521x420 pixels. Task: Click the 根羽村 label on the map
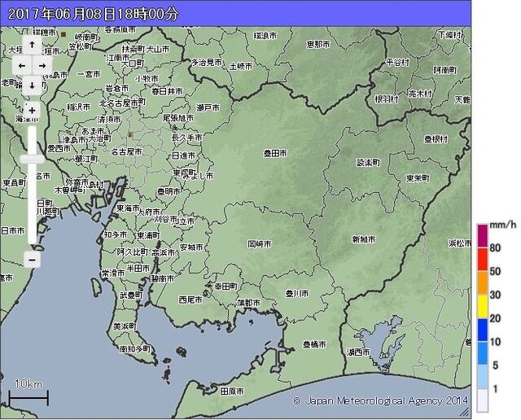[x=387, y=98]
